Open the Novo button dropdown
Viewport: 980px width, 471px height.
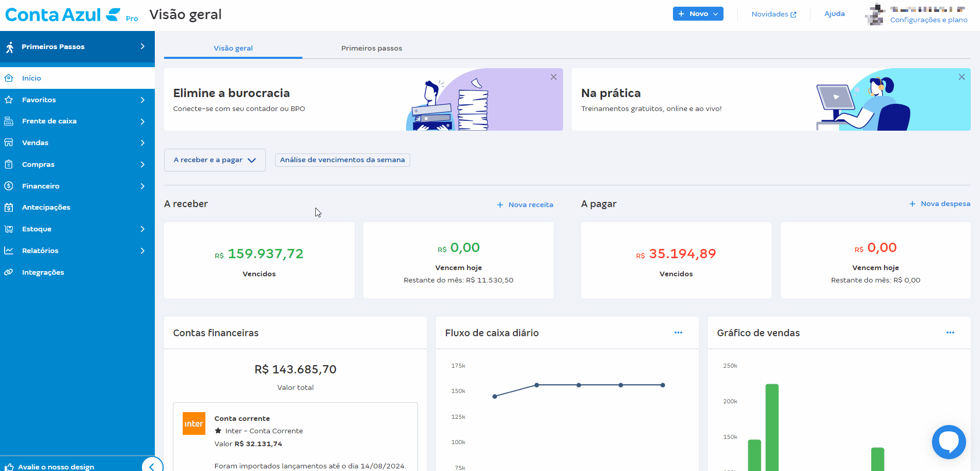click(698, 14)
